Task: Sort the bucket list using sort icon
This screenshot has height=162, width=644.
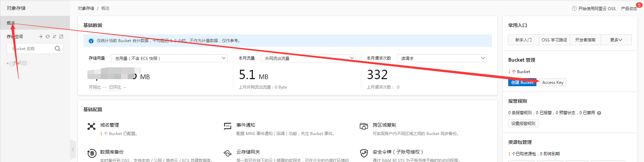Action: point(54,36)
